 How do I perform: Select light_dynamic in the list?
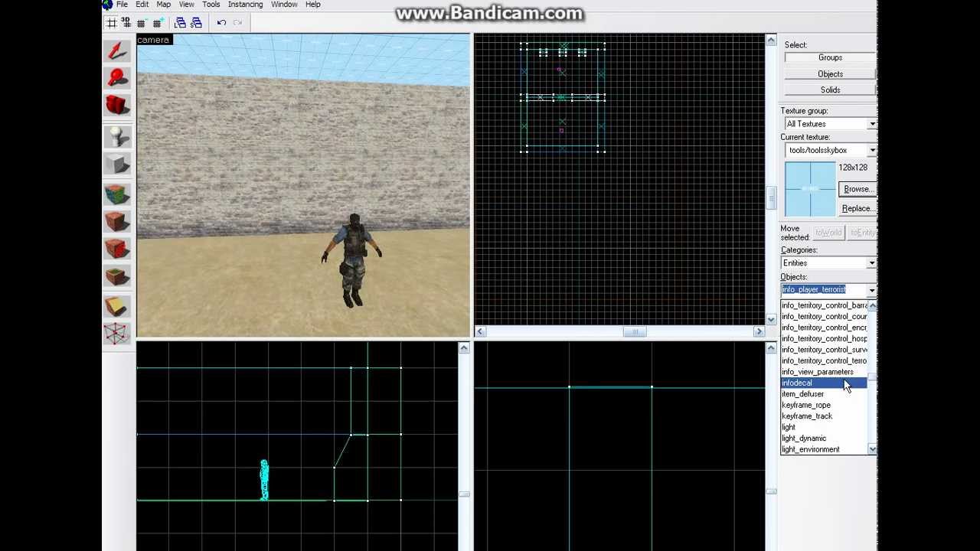pyautogui.click(x=825, y=439)
